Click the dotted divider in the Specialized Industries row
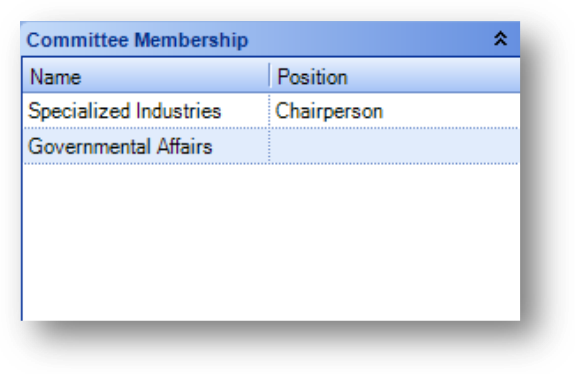Viewport: 575px width, 374px height. click(x=270, y=111)
